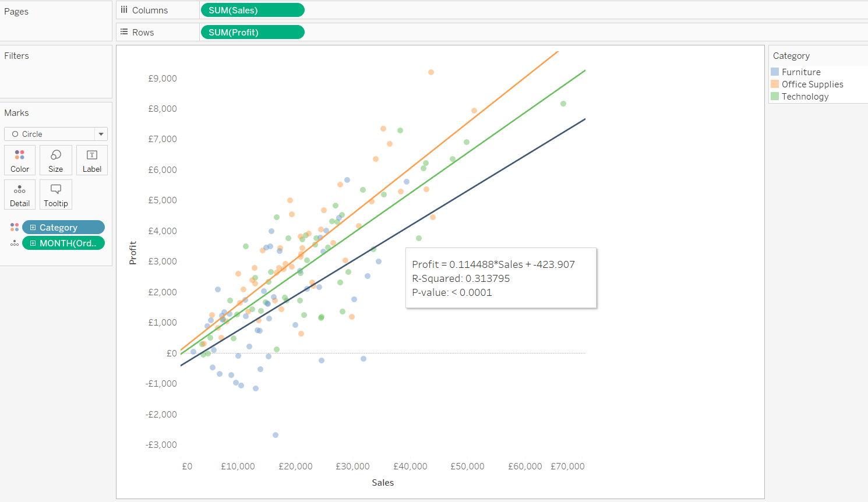Select Office Supplies in the legend
The image size is (868, 502).
tap(812, 84)
